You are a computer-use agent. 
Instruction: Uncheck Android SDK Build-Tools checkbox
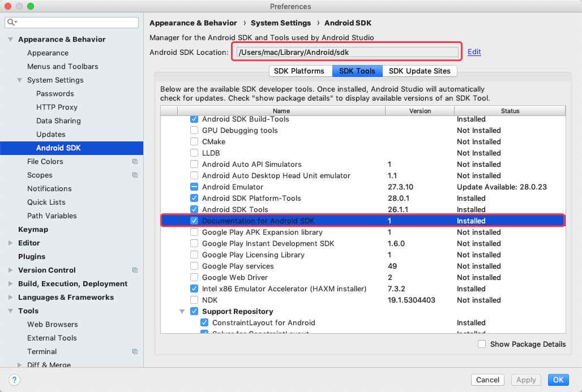click(x=194, y=119)
